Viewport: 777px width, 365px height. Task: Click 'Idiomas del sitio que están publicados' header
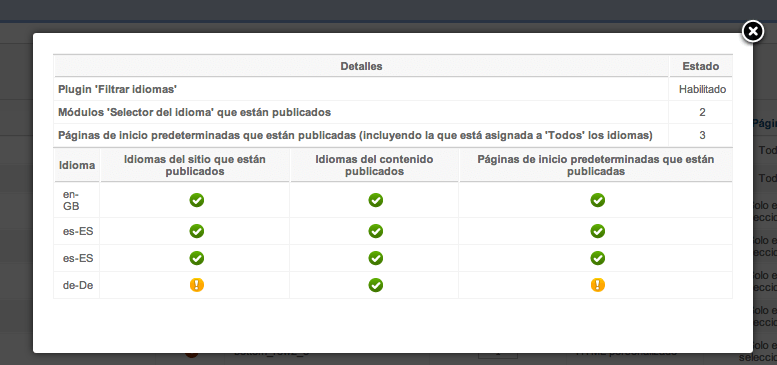[195, 165]
